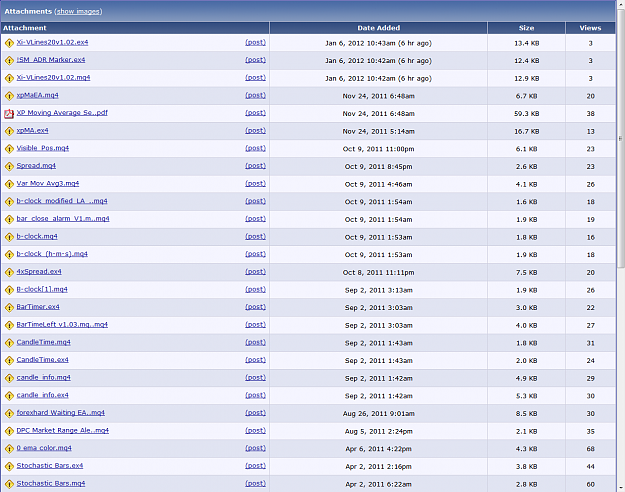
Task: Click the Apr 6, 2011 4:22pm date
Action: (x=378, y=449)
